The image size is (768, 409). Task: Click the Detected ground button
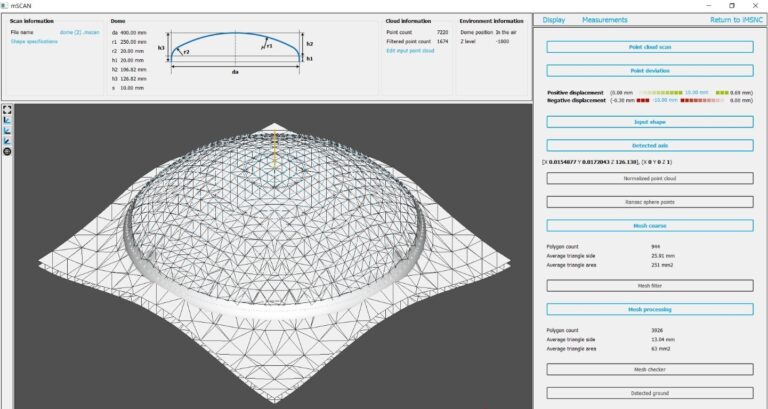(x=650, y=393)
